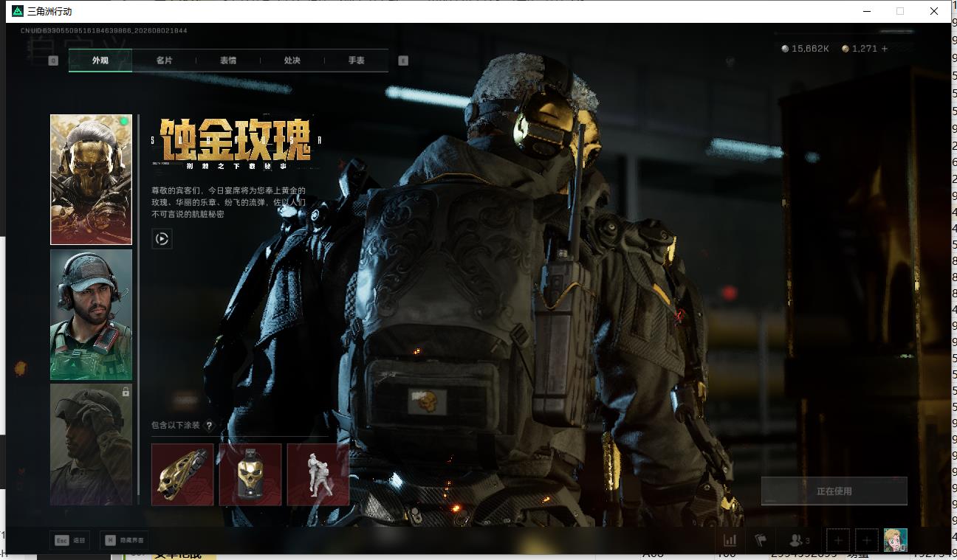Click the 正在使用 button

pyautogui.click(x=834, y=491)
